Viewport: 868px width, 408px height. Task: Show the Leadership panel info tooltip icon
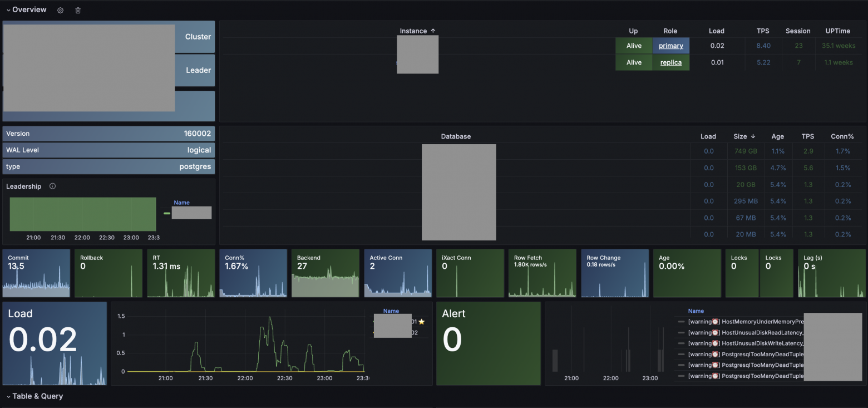[x=52, y=186]
